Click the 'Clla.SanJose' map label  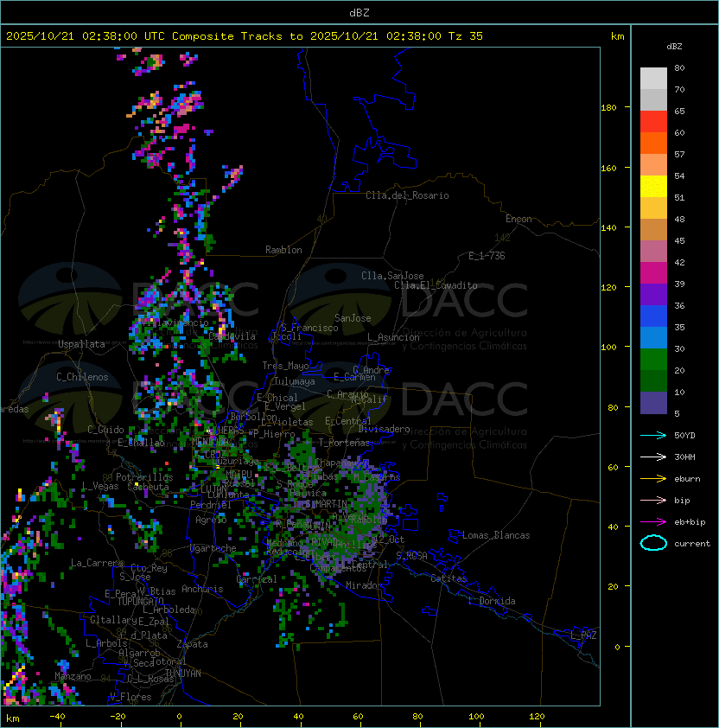coord(392,276)
